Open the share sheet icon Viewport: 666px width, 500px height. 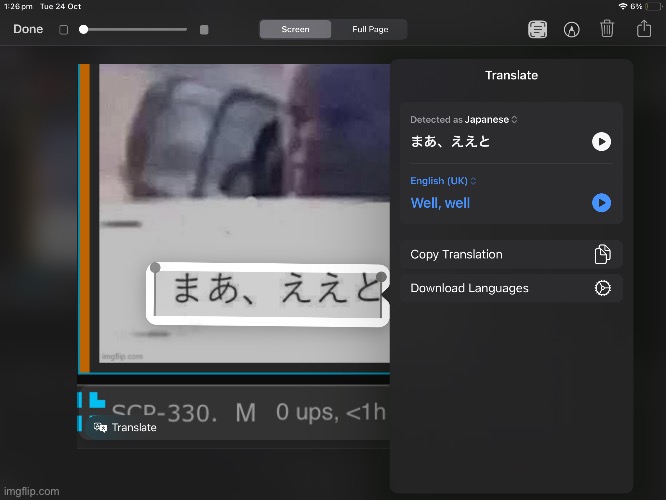644,28
